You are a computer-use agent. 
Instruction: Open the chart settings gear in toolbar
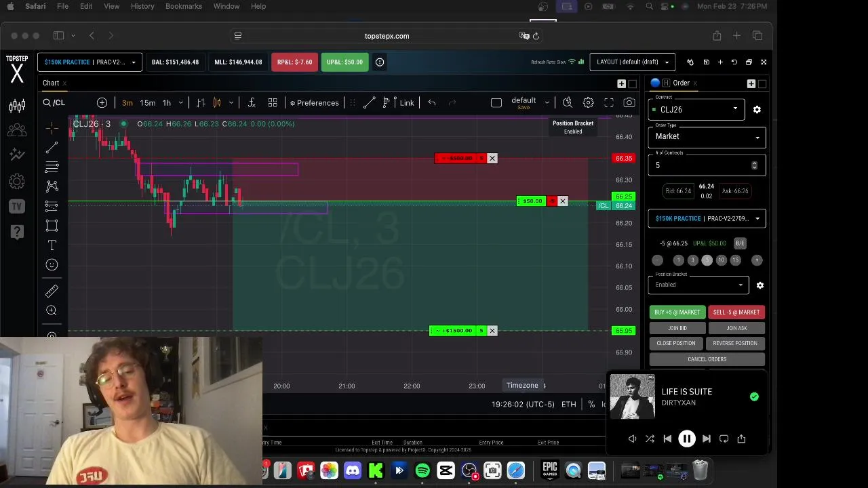tap(589, 102)
